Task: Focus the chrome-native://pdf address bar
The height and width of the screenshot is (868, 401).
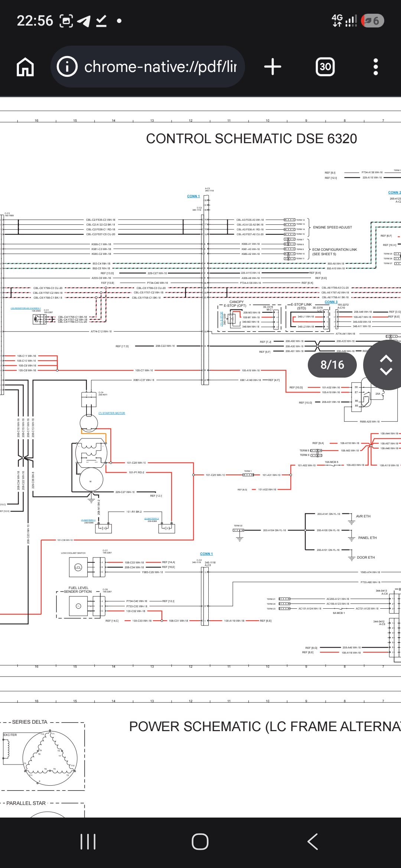Action: coord(148,67)
